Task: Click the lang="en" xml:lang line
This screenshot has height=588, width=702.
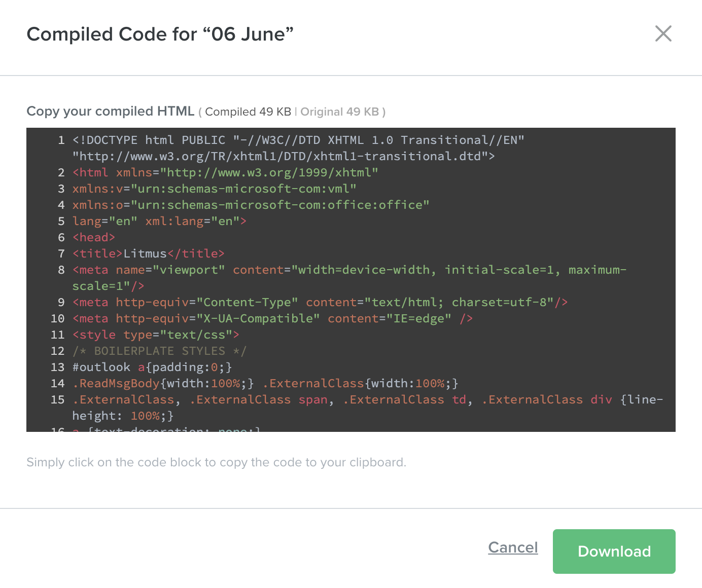Action: pos(159,221)
